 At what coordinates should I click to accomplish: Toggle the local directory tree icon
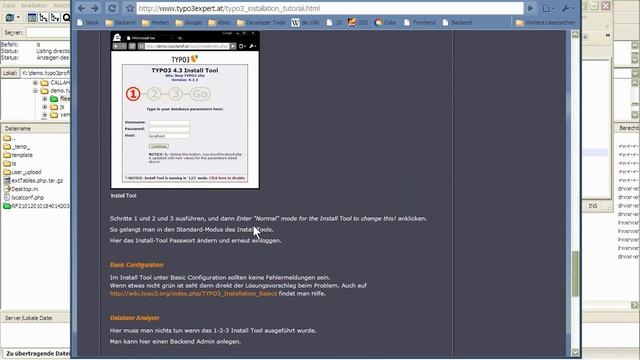43,18
